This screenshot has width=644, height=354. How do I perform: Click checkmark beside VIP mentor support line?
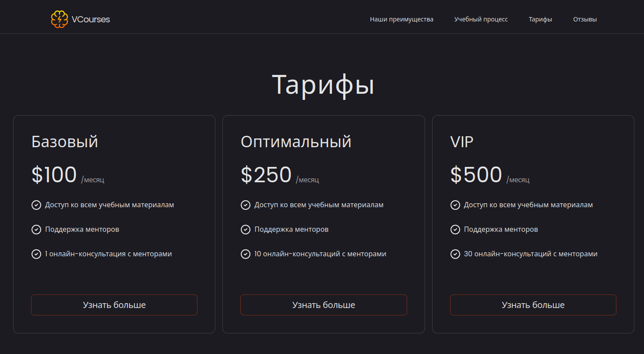[455, 230]
